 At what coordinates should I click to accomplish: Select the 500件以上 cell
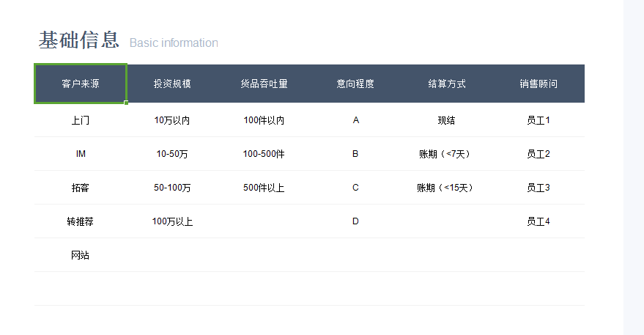(x=264, y=188)
